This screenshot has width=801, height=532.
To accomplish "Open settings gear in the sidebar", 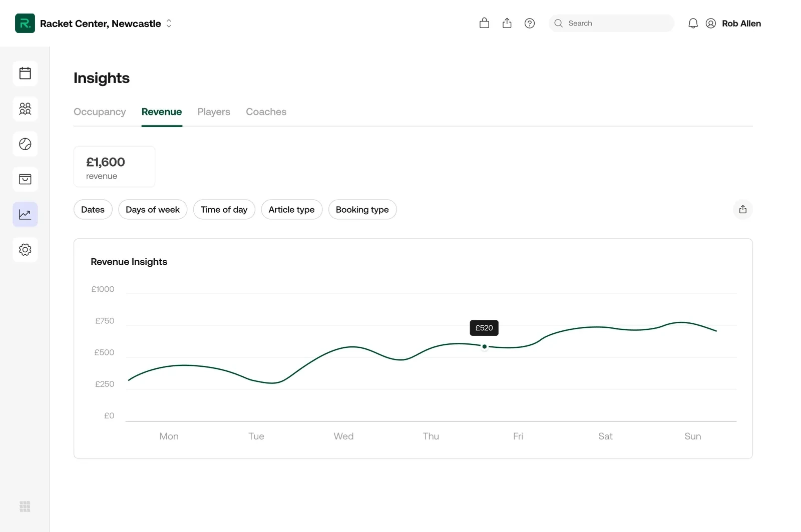I will (25, 249).
